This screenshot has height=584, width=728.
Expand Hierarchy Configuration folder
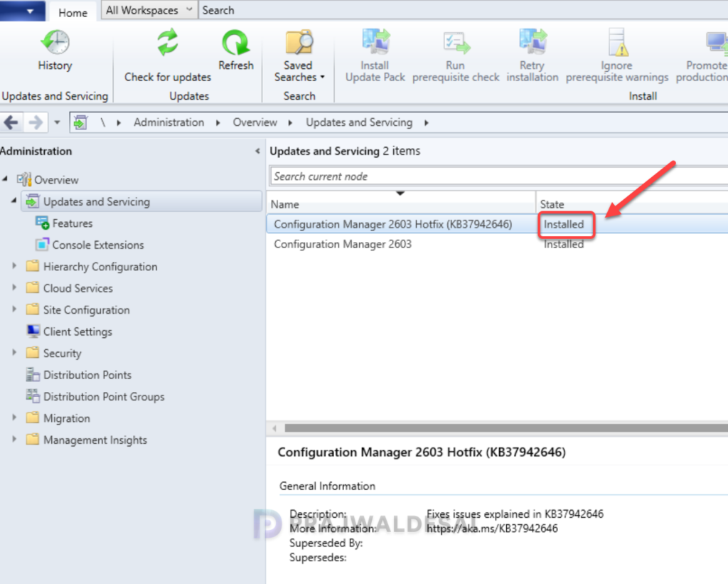(x=14, y=266)
